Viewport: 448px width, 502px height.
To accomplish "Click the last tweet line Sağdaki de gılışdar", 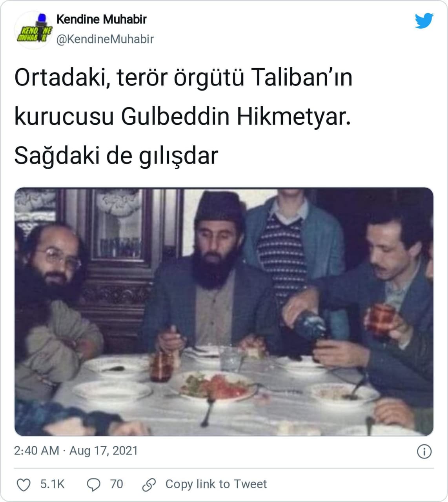I will tap(116, 156).
